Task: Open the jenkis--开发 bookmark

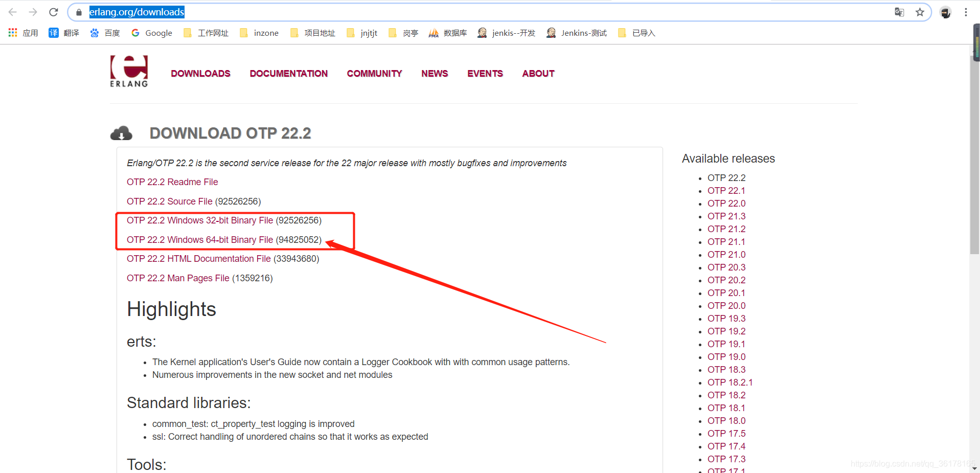Action: click(506, 33)
